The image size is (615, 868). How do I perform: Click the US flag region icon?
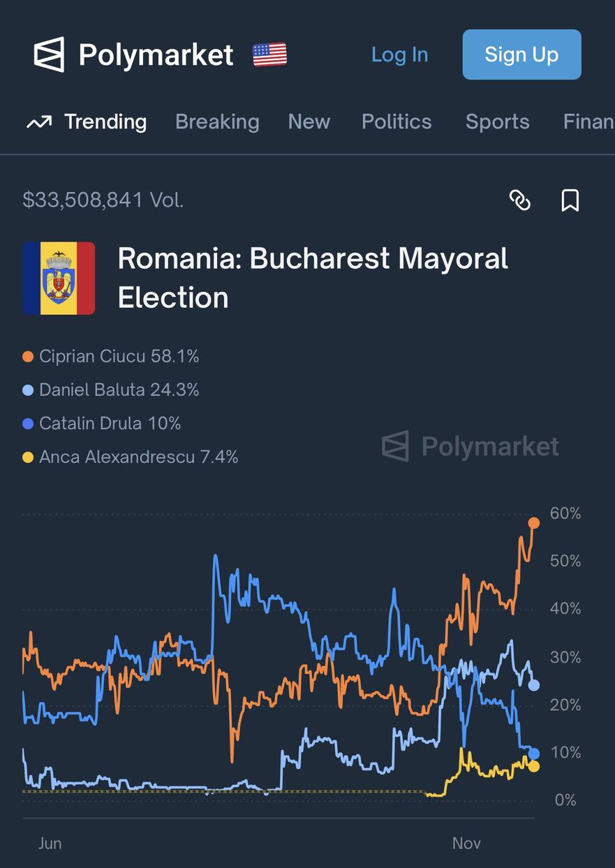click(x=269, y=54)
